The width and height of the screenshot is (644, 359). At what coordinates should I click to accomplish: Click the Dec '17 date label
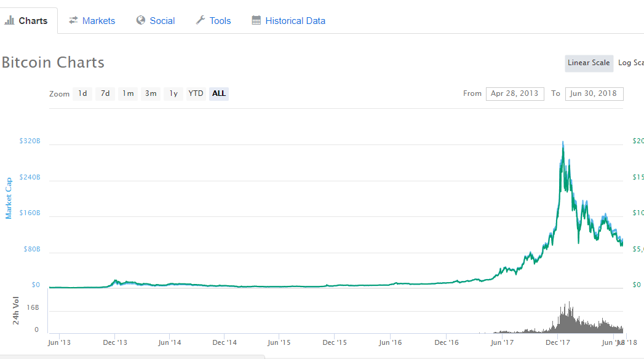pyautogui.click(x=558, y=342)
